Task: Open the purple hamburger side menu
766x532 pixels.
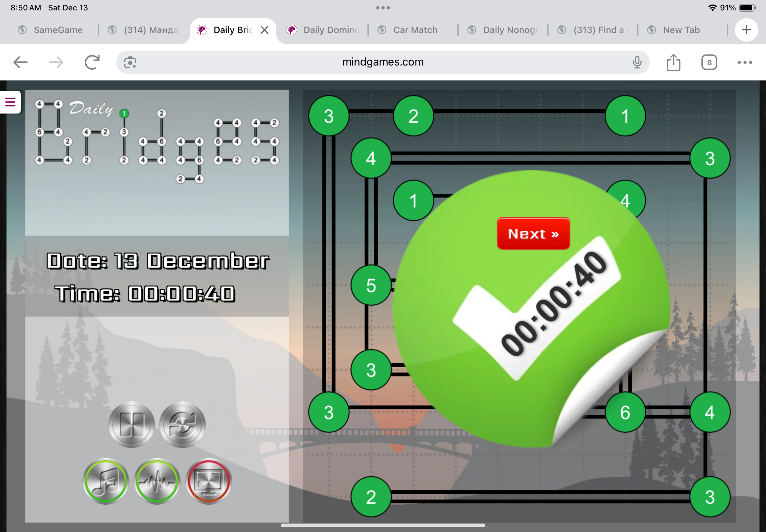Action: (x=10, y=102)
